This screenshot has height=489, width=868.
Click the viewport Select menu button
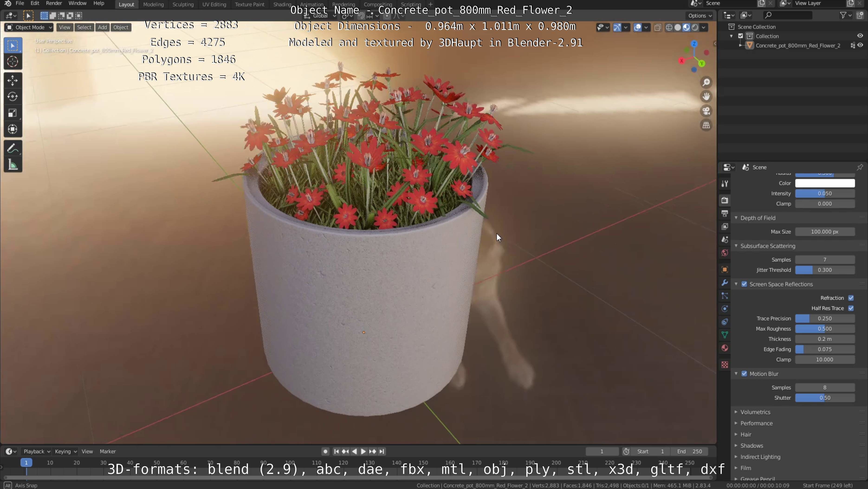[x=84, y=28]
